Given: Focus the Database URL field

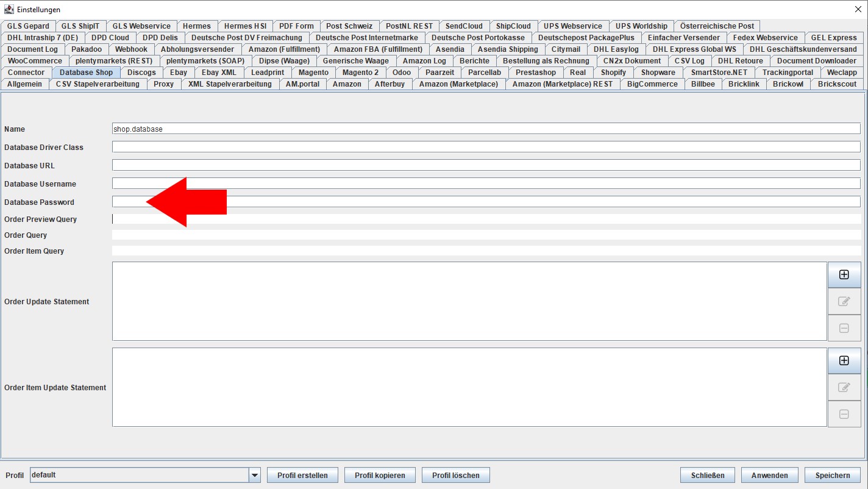Looking at the screenshot, I should point(486,165).
